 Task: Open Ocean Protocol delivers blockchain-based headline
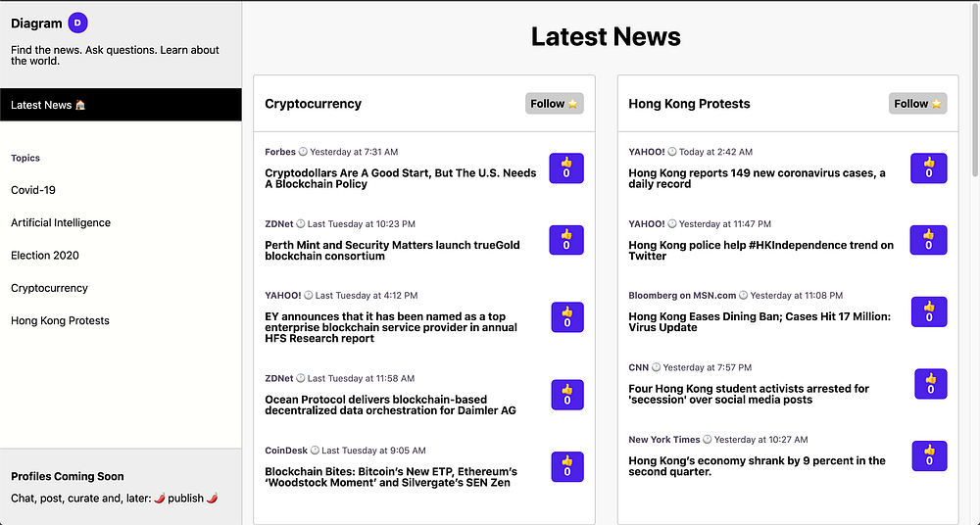tap(391, 405)
